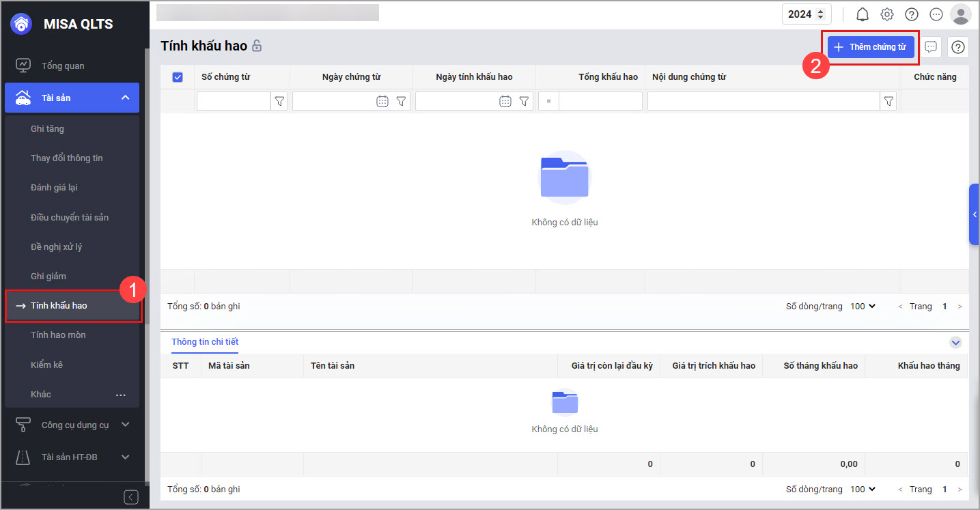
Task: Open the settings gear icon
Action: point(887,14)
